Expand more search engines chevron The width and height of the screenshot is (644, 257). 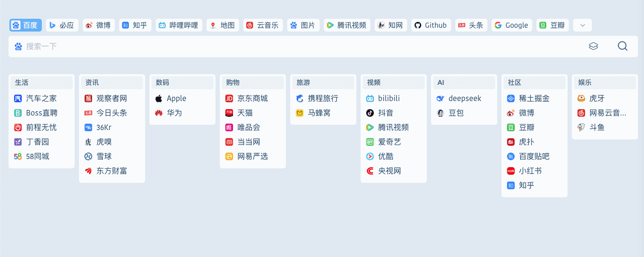582,25
